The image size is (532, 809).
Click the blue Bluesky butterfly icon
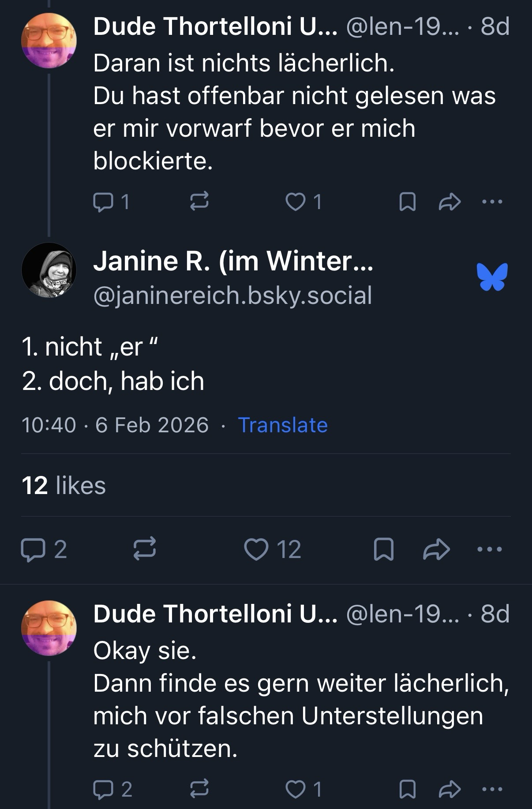tap(492, 277)
